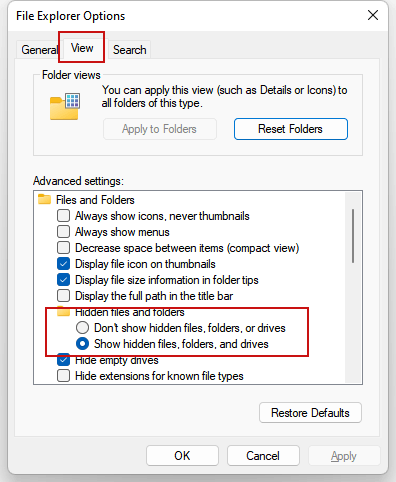Select Show hidden files, folders, and drives
396x482 pixels.
[82, 344]
